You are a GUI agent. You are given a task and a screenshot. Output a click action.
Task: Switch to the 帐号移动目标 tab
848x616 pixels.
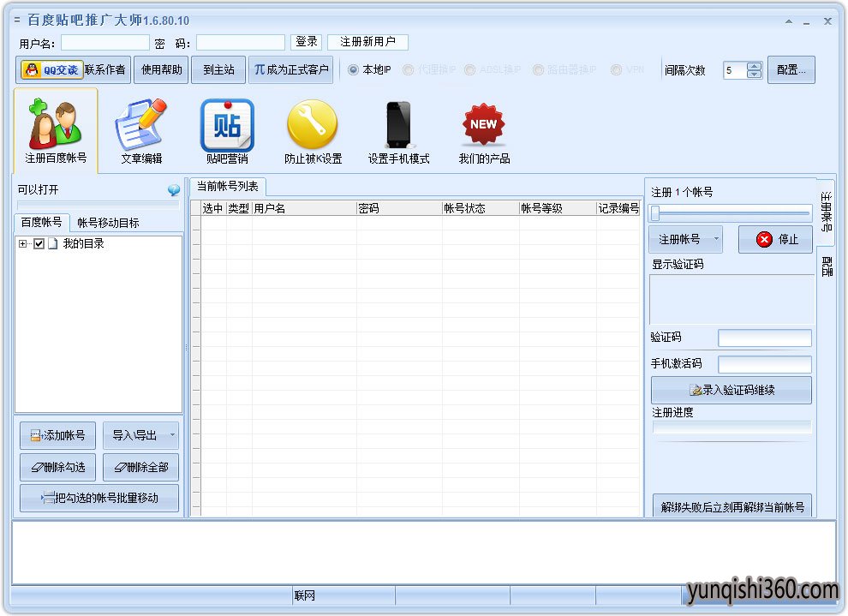point(108,223)
